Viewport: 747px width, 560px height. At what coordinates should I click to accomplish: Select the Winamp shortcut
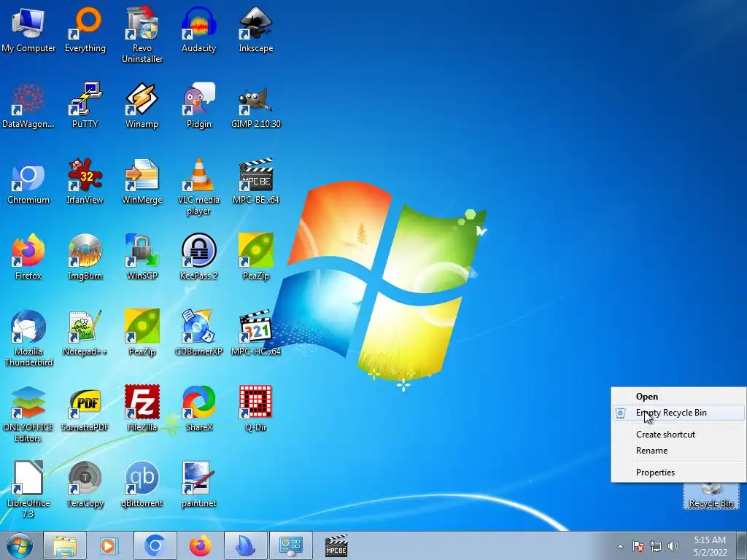142,105
